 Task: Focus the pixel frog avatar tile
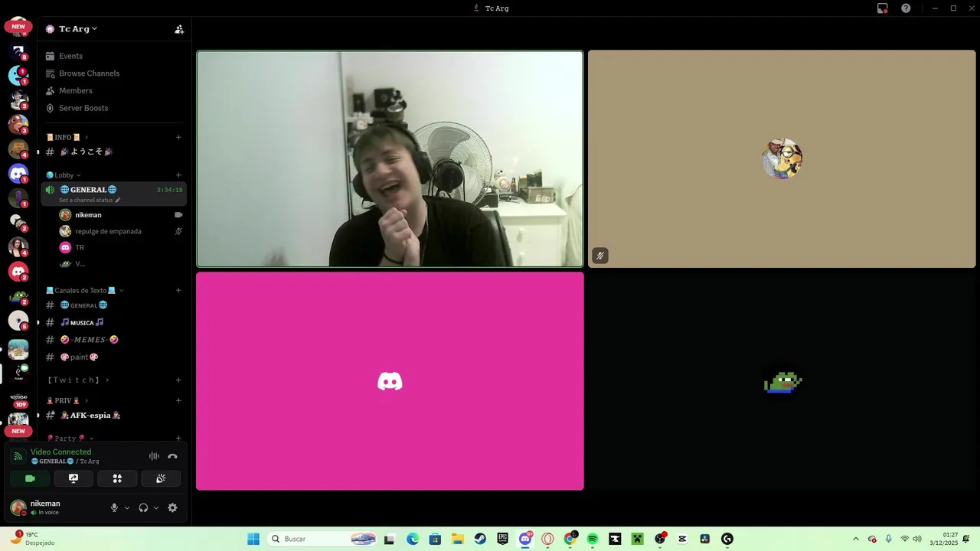(782, 381)
